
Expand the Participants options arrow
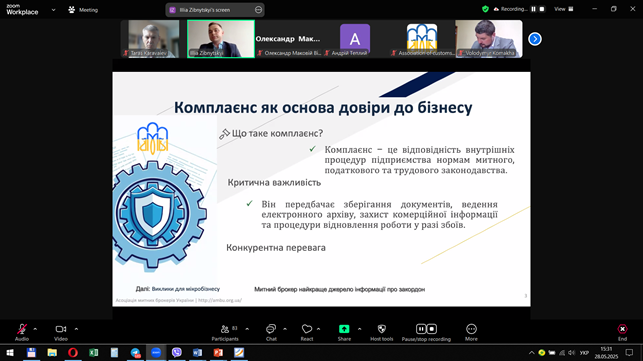(x=247, y=329)
